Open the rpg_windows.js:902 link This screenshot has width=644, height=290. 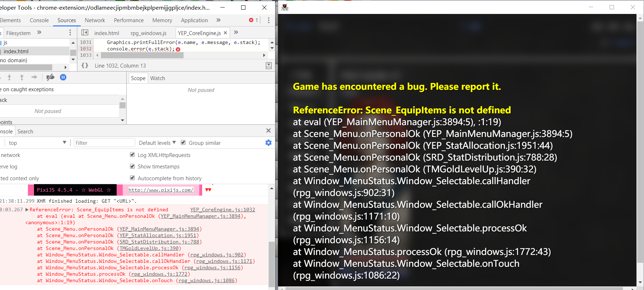(217, 255)
